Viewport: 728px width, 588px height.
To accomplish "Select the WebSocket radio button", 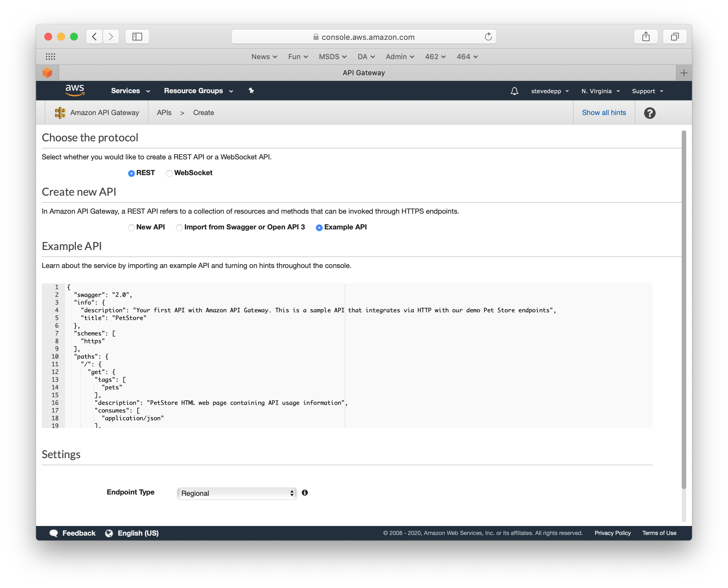I will (x=169, y=174).
